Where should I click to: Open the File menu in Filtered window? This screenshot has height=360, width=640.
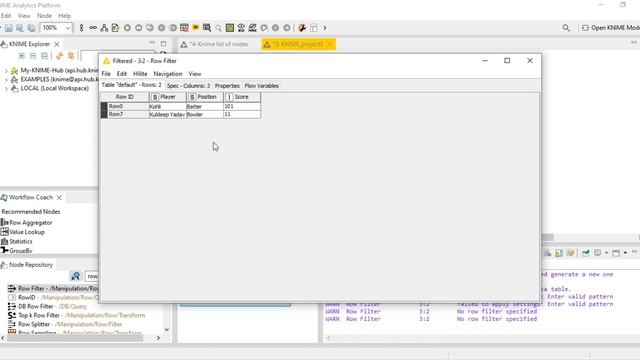click(106, 74)
